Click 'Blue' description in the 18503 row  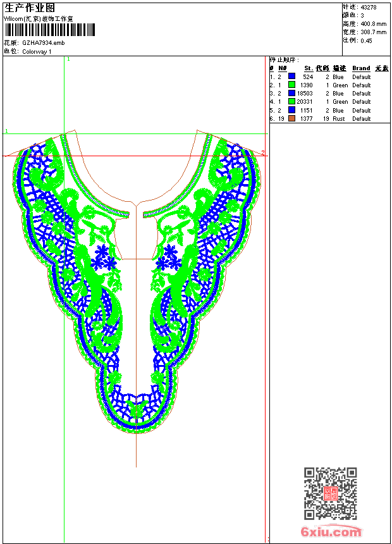[x=338, y=94]
